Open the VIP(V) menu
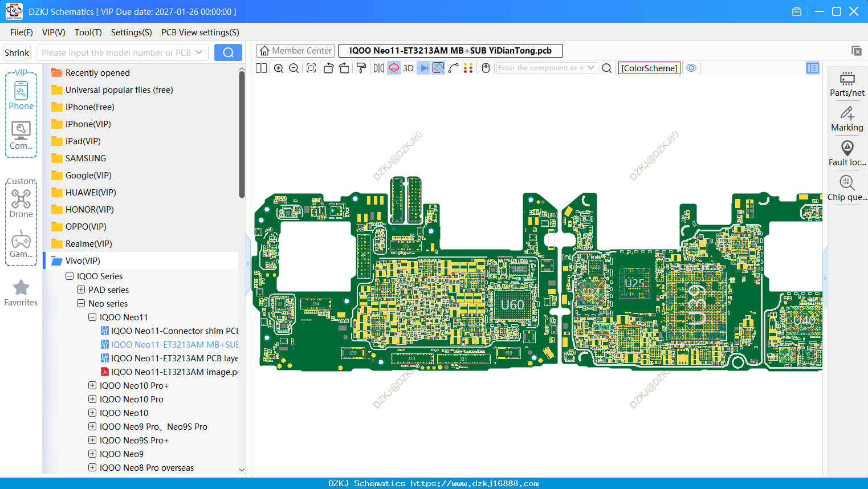The height and width of the screenshot is (489, 868). (x=54, y=32)
